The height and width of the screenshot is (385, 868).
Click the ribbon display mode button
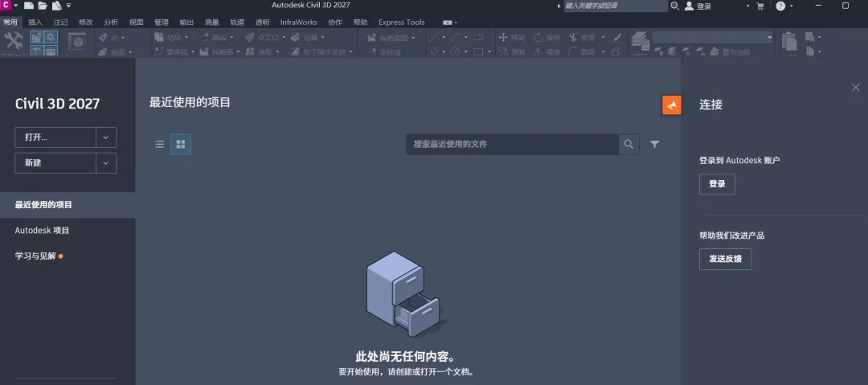tap(448, 23)
